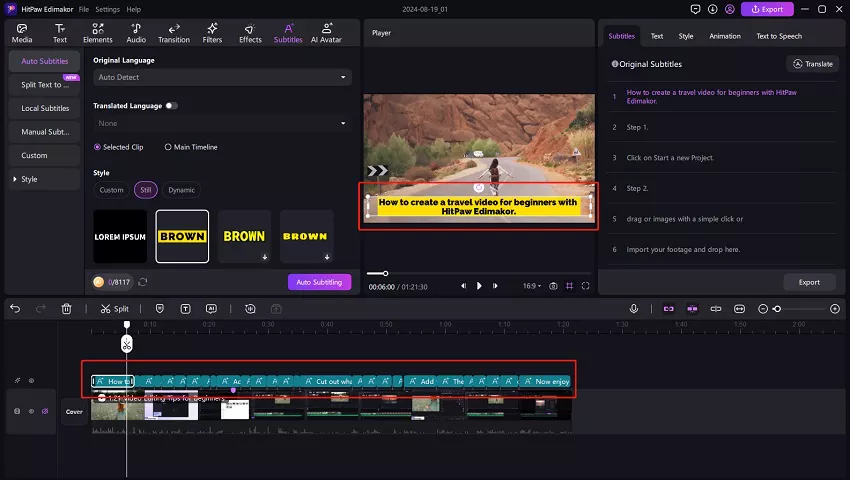
Task: Click the Auto Subtitling button
Action: (x=319, y=282)
